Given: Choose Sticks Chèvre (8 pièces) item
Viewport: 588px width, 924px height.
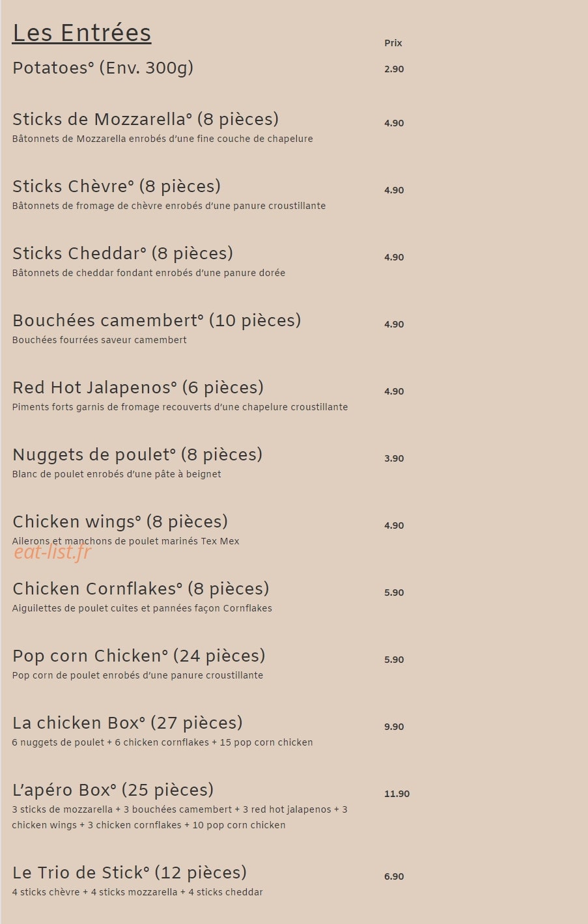Looking at the screenshot, I should point(117,186).
